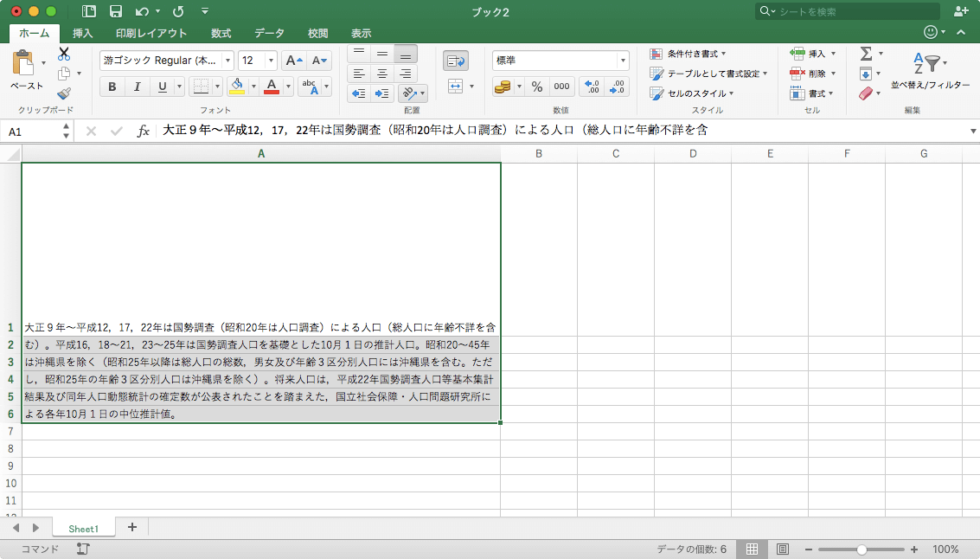
Task: Open fill color dropdown arrow
Action: (253, 87)
